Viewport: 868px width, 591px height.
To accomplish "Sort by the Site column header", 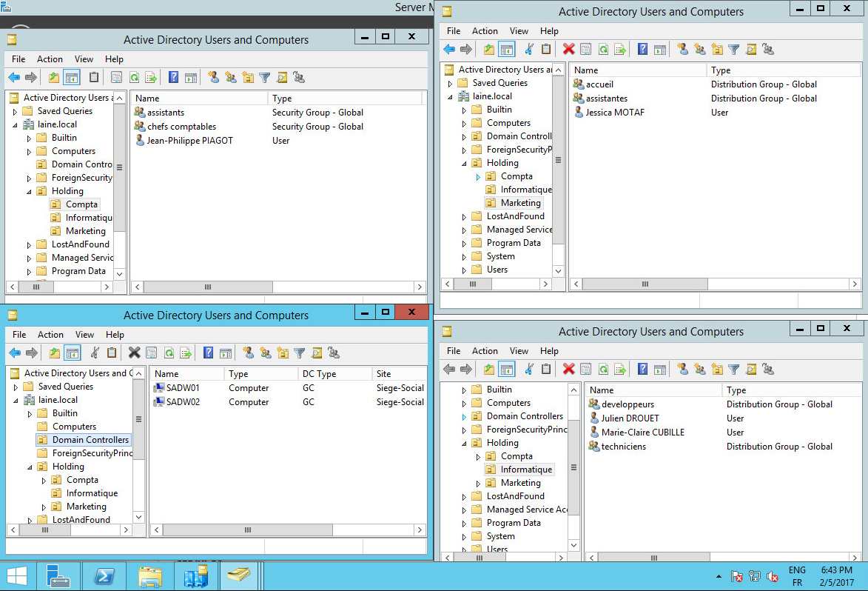I will (399, 374).
